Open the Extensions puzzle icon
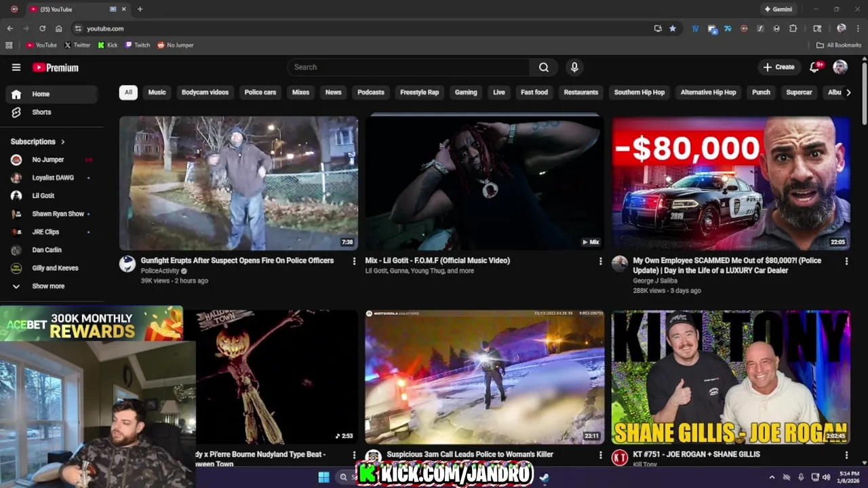 [793, 28]
